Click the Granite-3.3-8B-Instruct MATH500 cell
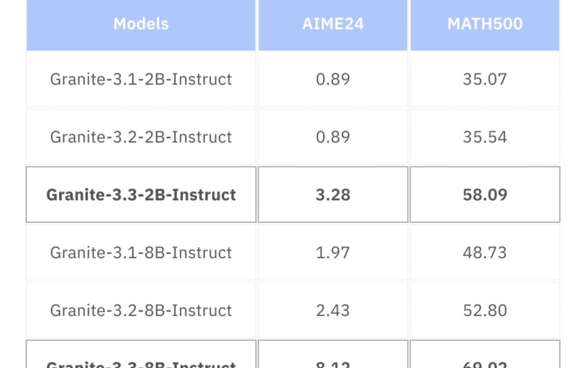 (485, 354)
